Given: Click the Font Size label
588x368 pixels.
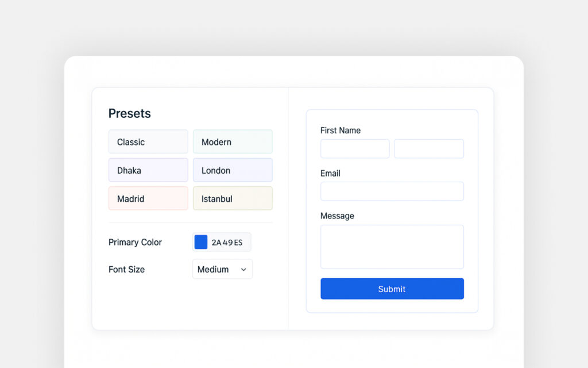Looking at the screenshot, I should click(x=126, y=269).
